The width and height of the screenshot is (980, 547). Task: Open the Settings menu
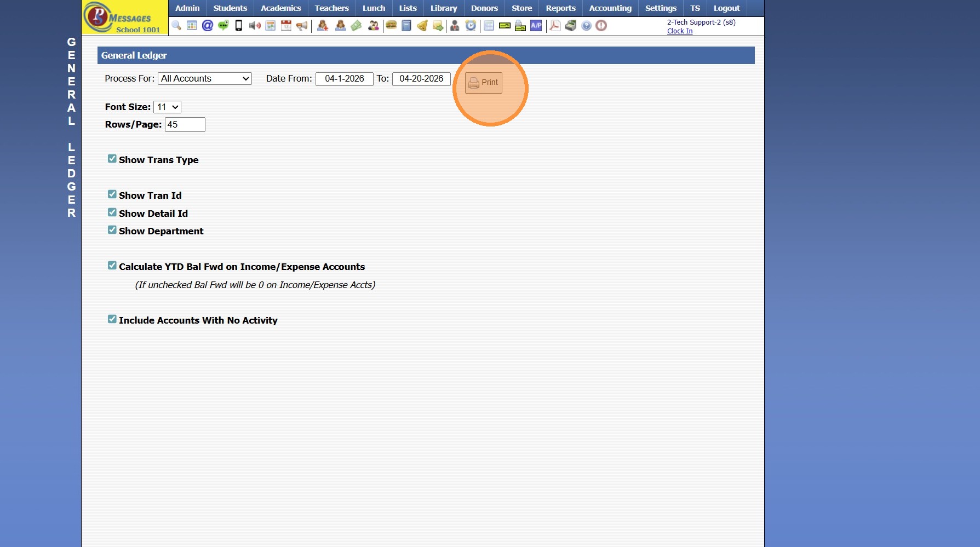(x=661, y=8)
